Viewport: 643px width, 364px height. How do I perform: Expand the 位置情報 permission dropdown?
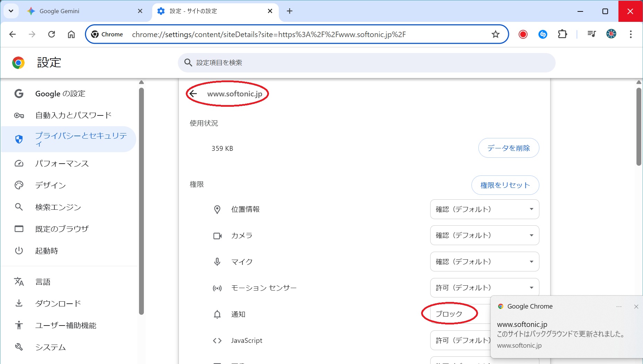pyautogui.click(x=484, y=209)
